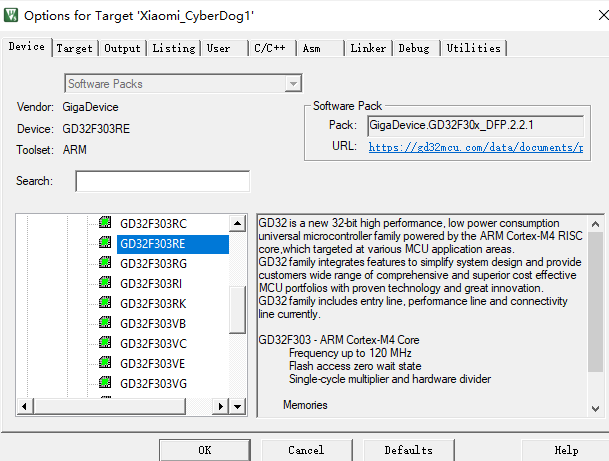Click the device list vertical scrollbar thumb
The image size is (609, 461).
point(237,310)
